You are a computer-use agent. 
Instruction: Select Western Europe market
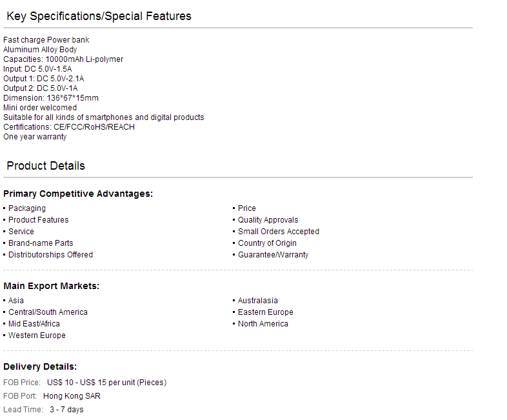pyautogui.click(x=37, y=335)
